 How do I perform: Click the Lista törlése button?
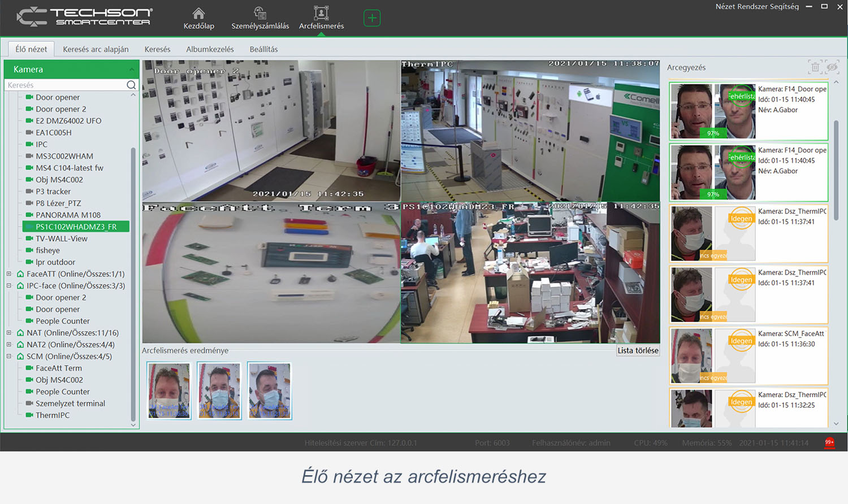click(x=638, y=350)
